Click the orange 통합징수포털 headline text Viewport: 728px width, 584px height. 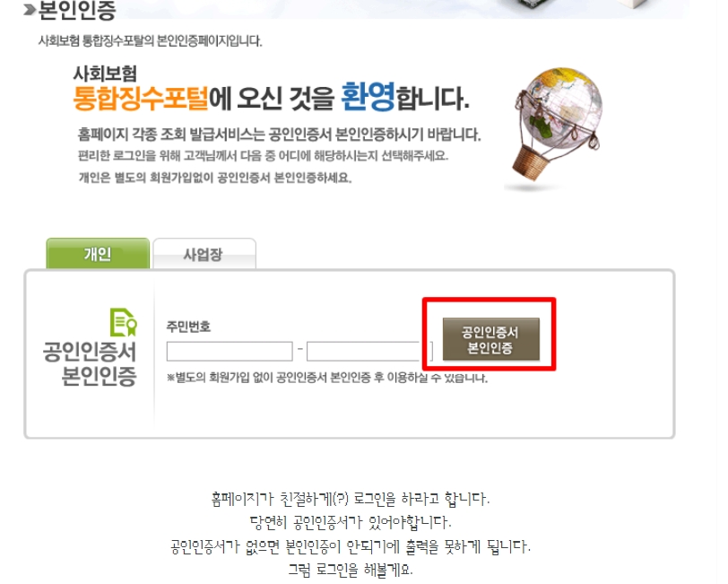pos(141,98)
